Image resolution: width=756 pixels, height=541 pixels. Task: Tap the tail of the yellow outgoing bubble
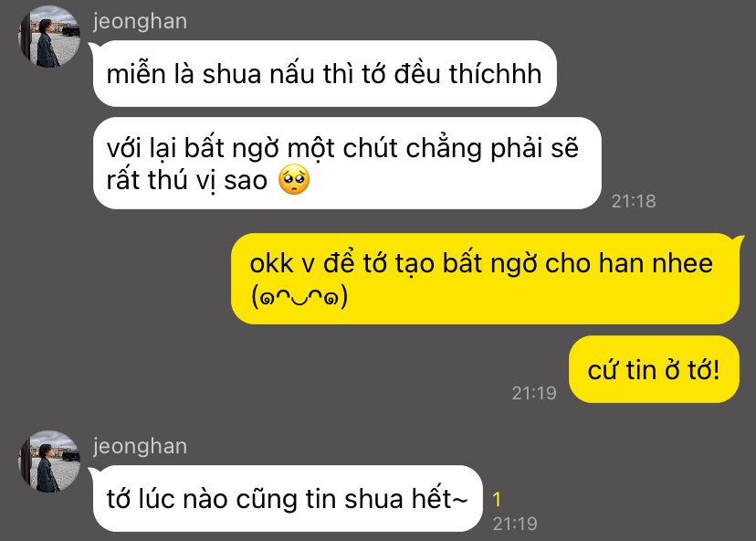739,239
